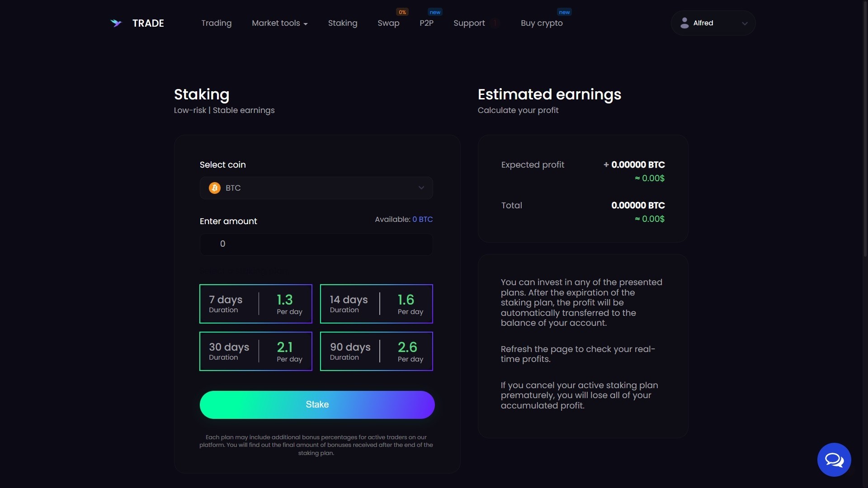868x488 pixels.
Task: Click the Alfred user avatar icon
Action: 684,23
